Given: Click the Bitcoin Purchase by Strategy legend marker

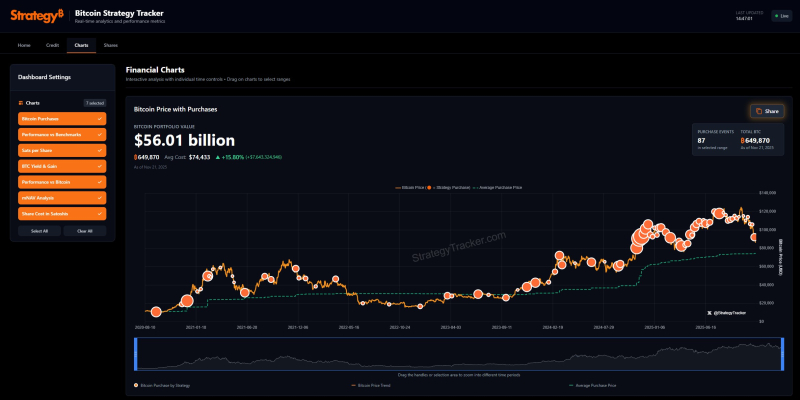Looking at the screenshot, I should 136,384.
